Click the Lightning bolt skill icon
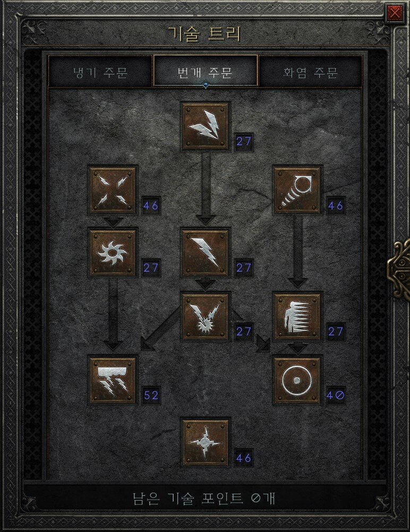Image resolution: width=410 pixels, height=532 pixels. [x=206, y=253]
